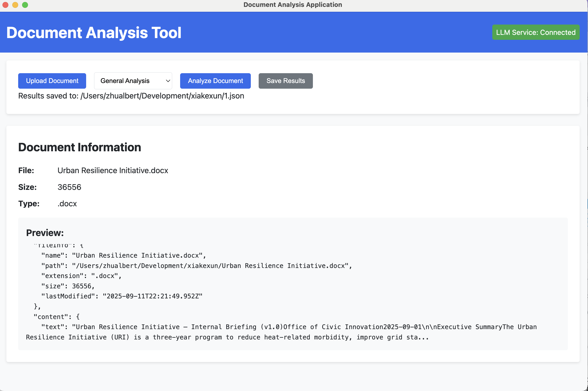
Task: Click the "path" line in preview JSON
Action: coord(196,265)
